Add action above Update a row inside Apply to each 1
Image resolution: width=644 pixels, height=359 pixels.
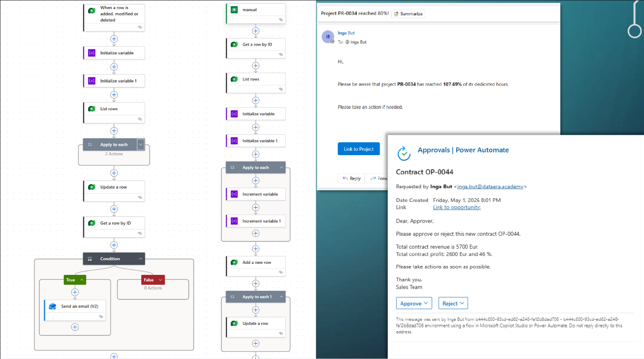pos(255,310)
